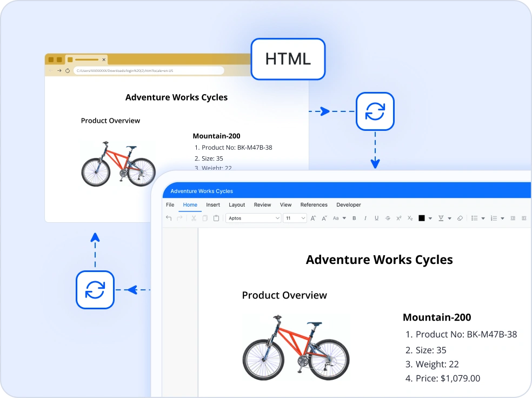Click the browser reload button
This screenshot has width=532, height=398.
(x=68, y=71)
